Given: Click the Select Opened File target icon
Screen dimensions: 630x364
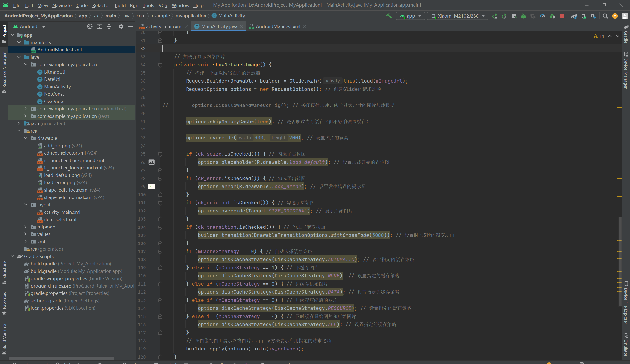Looking at the screenshot, I should (x=90, y=26).
